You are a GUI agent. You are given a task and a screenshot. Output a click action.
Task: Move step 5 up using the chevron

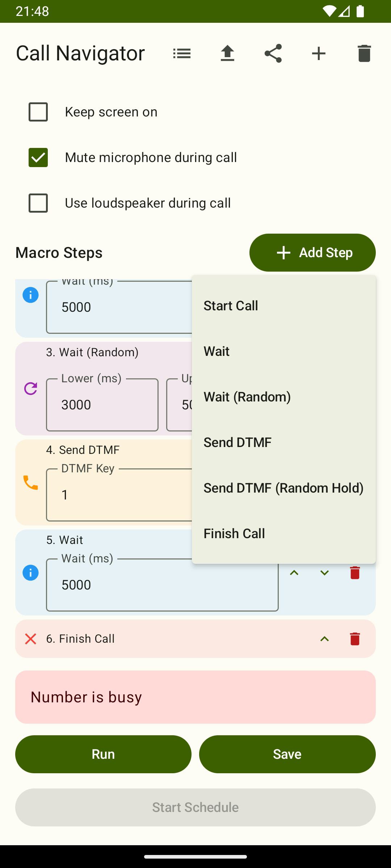point(294,573)
